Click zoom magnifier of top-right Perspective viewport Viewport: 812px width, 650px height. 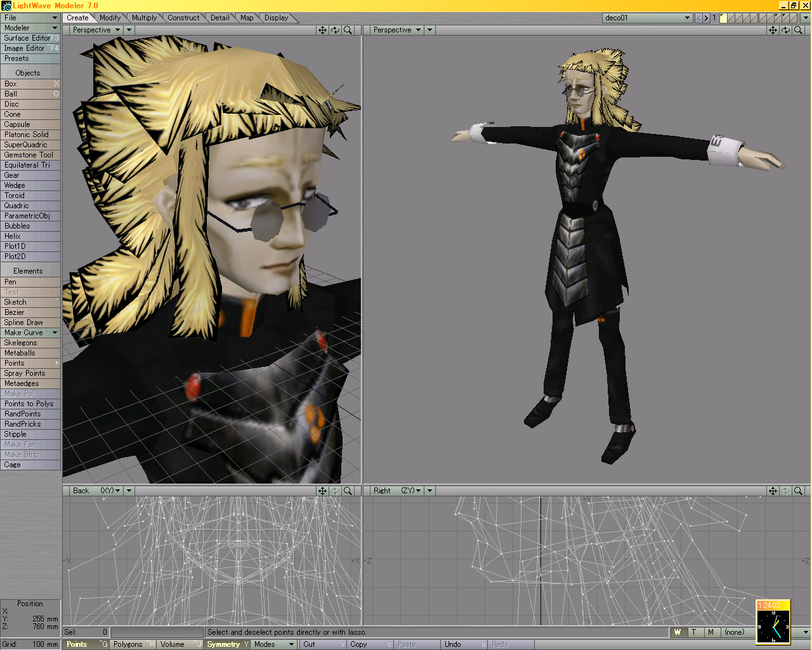798,30
